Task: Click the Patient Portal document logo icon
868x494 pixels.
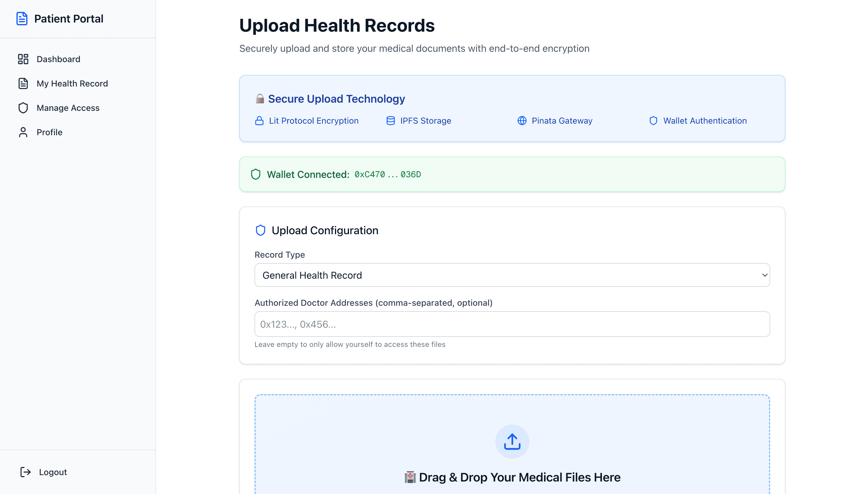Action: tap(22, 19)
